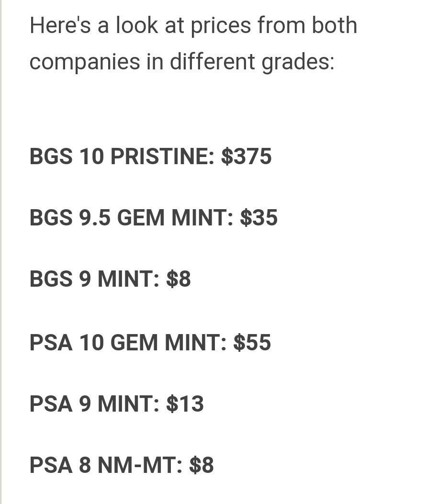The width and height of the screenshot is (425, 504).
Task: Click the $55 price
Action: pyautogui.click(x=252, y=342)
